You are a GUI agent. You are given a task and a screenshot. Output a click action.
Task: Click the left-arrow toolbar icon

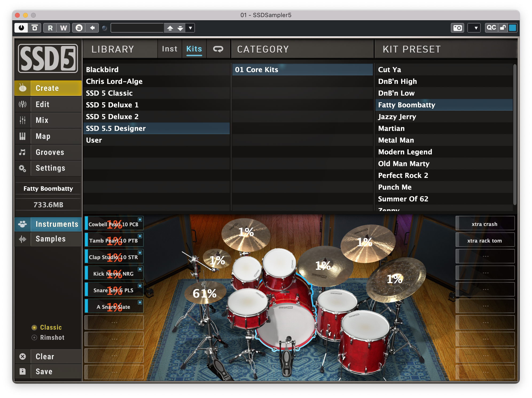(x=92, y=28)
